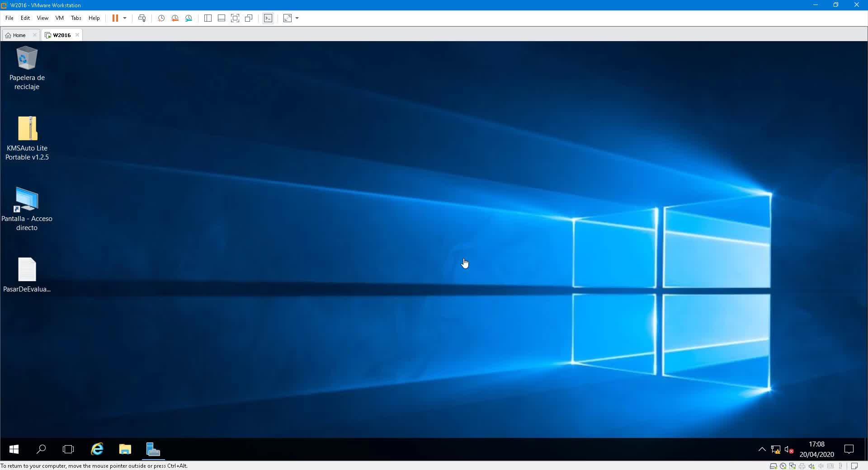Viewport: 868px width, 470px height.
Task: Open the guest Windows Start menu
Action: (14, 449)
